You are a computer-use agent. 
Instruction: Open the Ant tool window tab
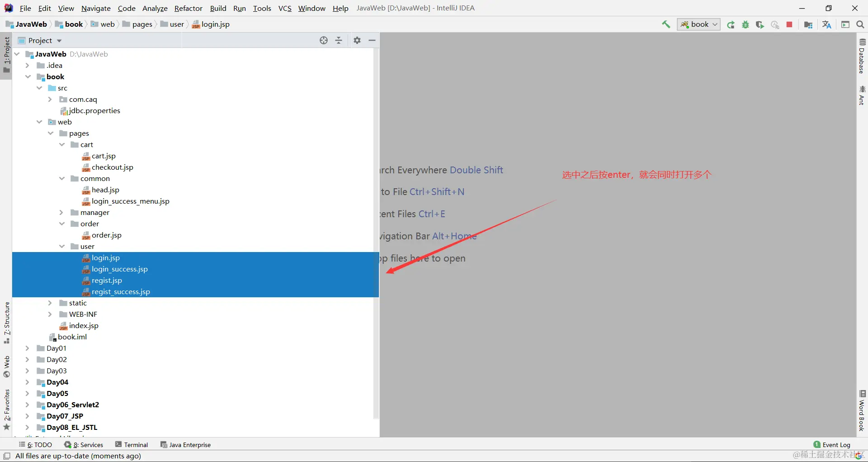(862, 95)
